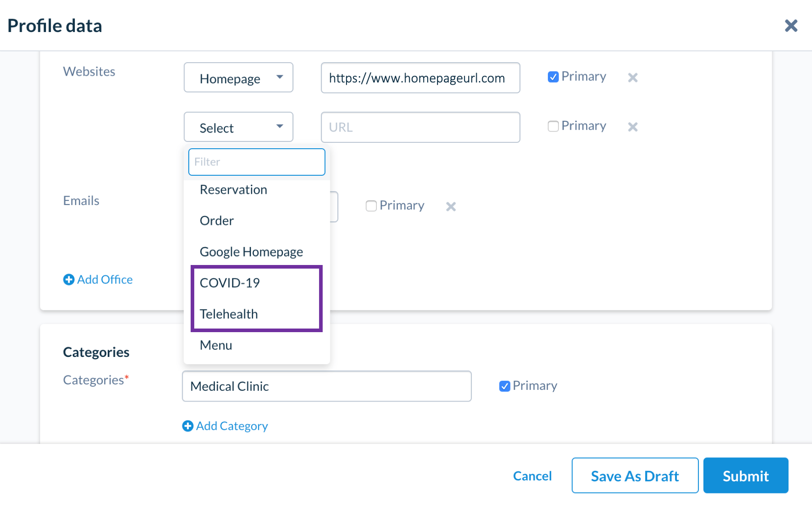
Task: Submit the profile data
Action: tap(746, 475)
